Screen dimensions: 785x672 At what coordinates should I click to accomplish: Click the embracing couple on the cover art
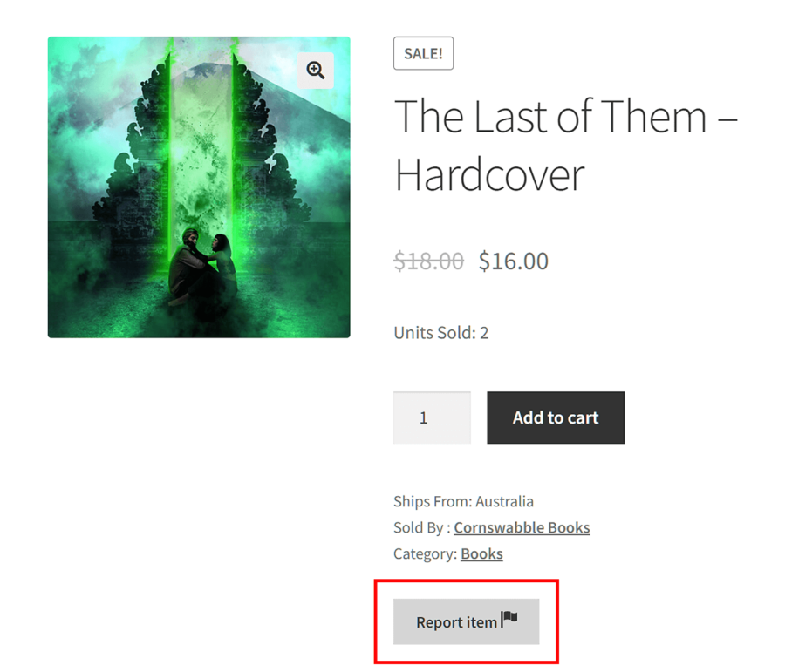click(202, 268)
